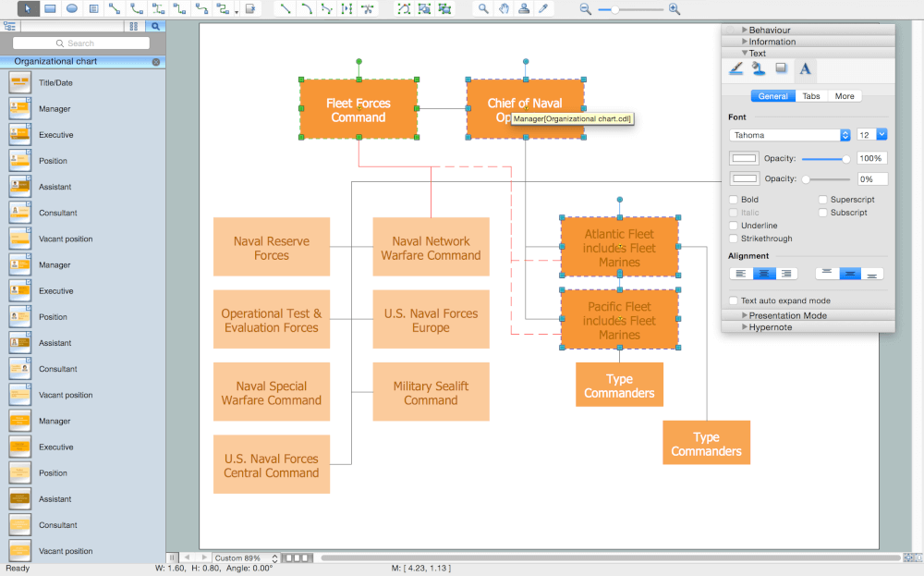Click the zoom out magnifier icon
Viewport: 924px width, 576px height.
pos(585,9)
